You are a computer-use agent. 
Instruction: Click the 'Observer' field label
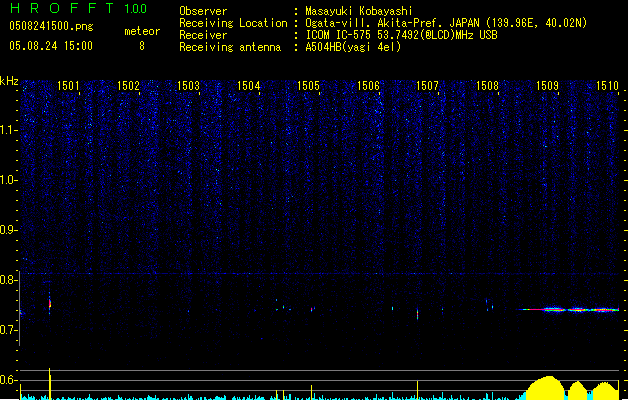click(x=203, y=11)
